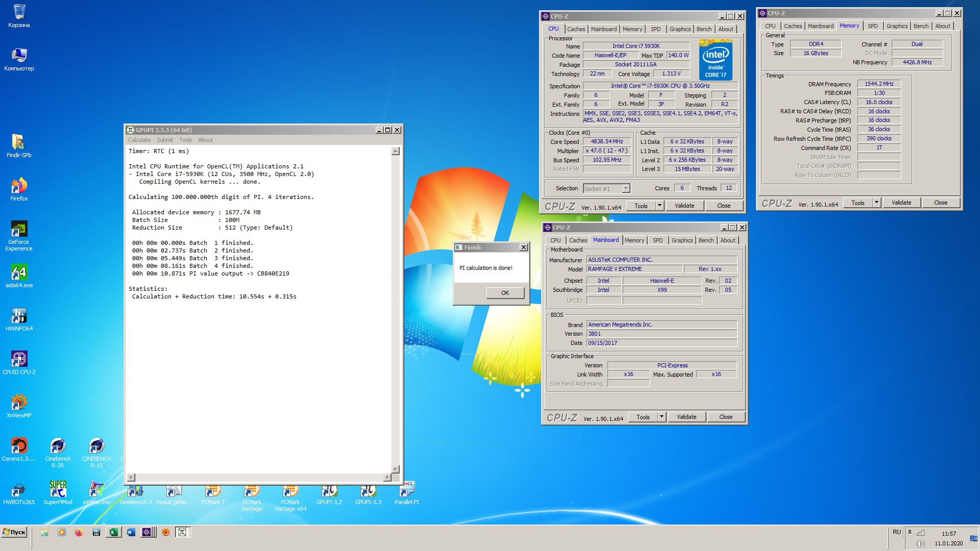Open the Recycle Bin (Корзина) desktop icon
This screenshot has width=980, height=551.
19,15
